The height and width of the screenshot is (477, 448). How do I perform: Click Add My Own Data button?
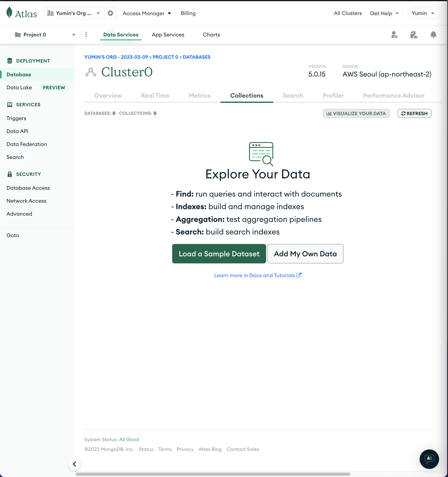[x=305, y=254]
